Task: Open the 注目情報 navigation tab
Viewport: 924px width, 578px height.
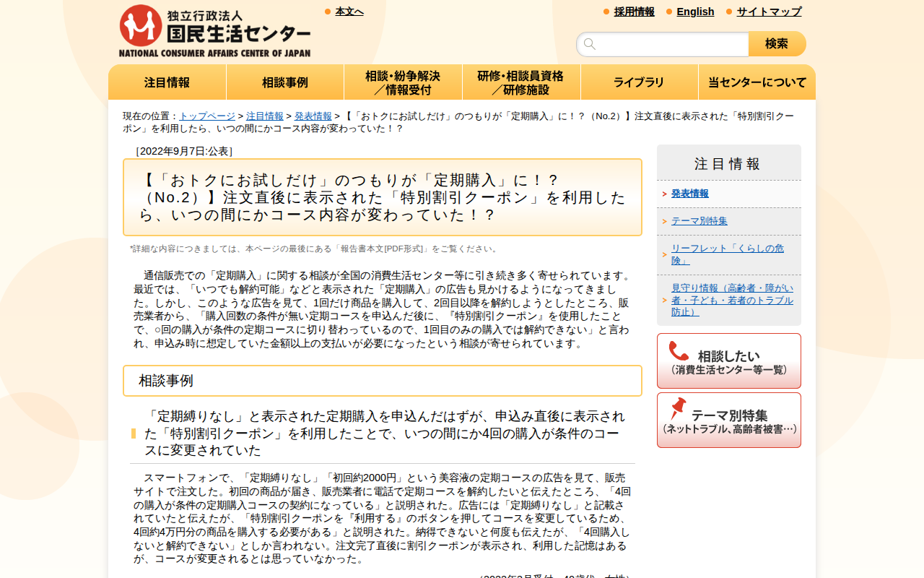Action: [x=167, y=82]
